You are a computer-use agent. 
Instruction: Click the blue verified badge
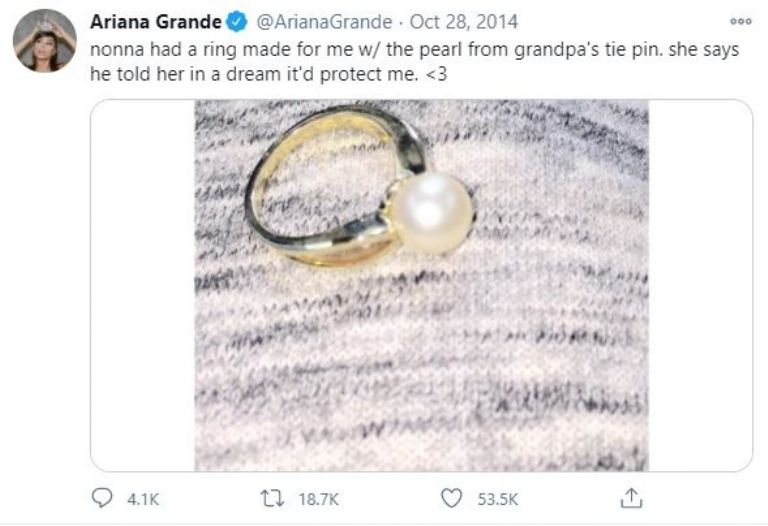click(236, 22)
